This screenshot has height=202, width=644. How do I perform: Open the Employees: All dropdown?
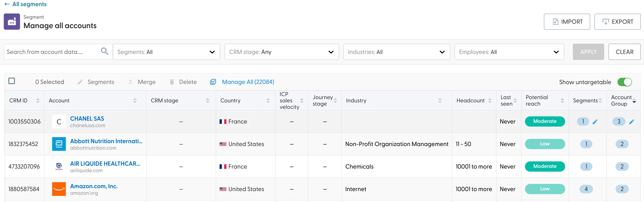[509, 52]
